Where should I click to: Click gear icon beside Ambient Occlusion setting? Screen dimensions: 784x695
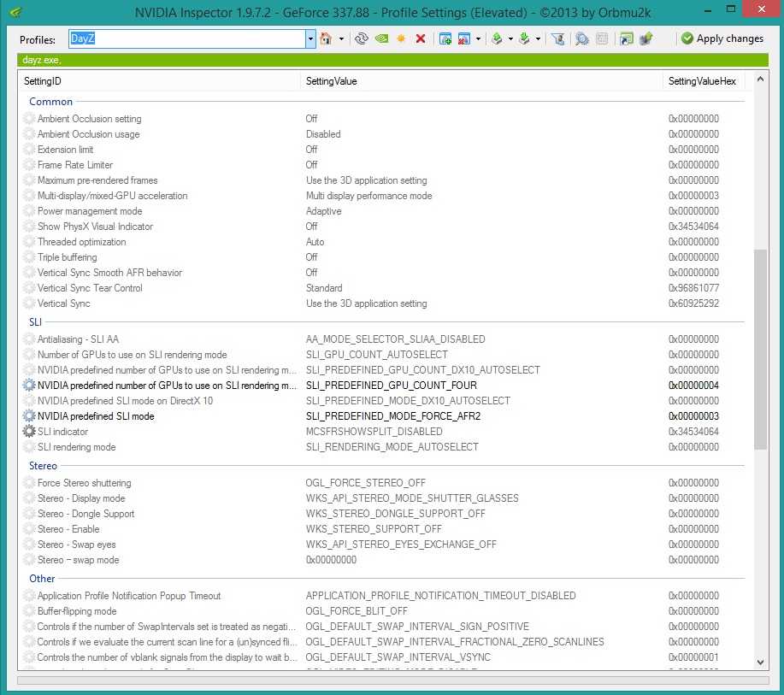click(x=29, y=119)
